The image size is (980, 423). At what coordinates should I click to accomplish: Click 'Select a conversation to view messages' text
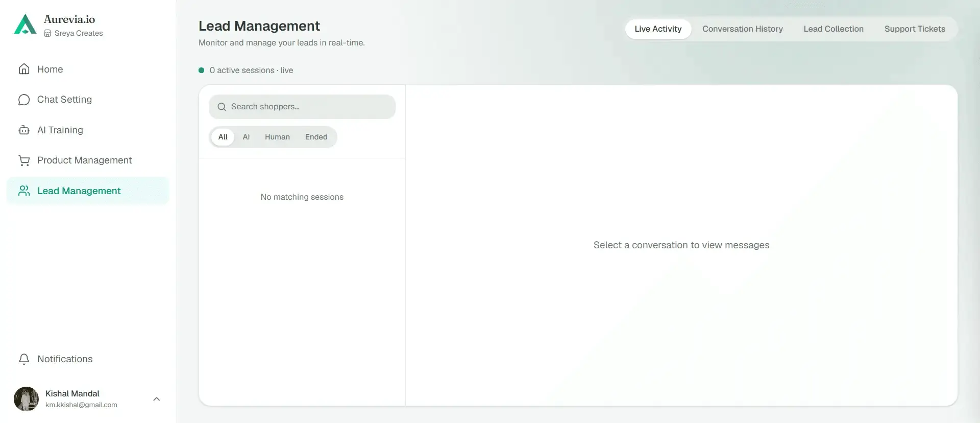coord(681,245)
